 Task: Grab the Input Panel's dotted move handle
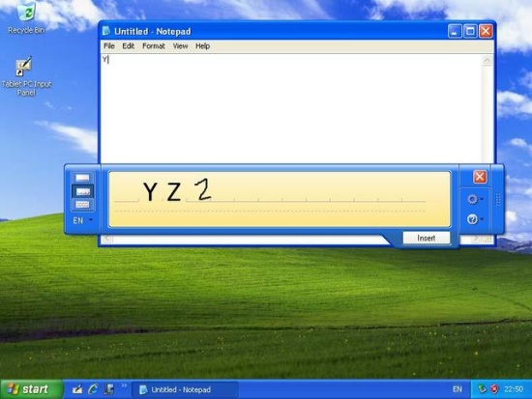[x=498, y=199]
